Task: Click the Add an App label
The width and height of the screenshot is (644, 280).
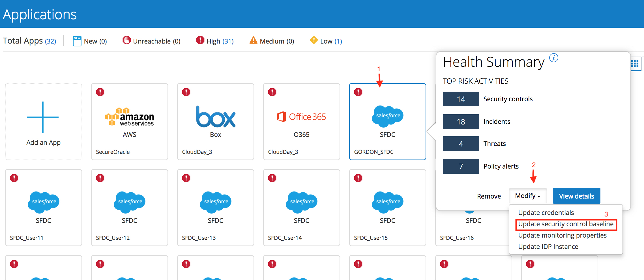Action: pos(44,143)
